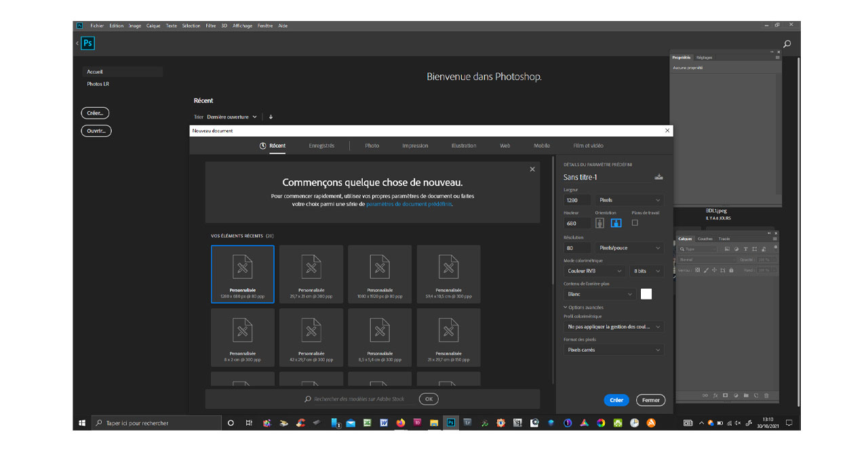Click the 'paramètres de document prédéfinis' link
The image size is (868, 461).
click(x=409, y=203)
